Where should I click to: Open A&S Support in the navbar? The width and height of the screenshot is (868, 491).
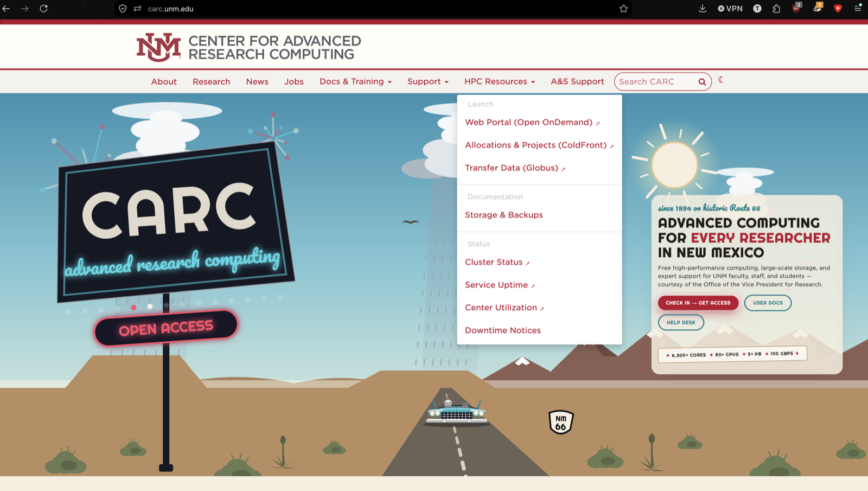pos(577,81)
